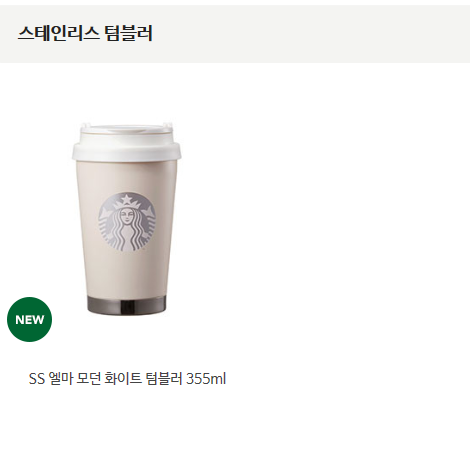
Task: Click the siren's face in the logo
Action: (x=127, y=216)
